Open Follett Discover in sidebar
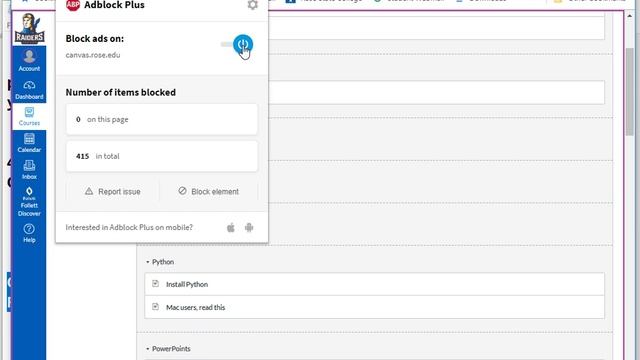This screenshot has width=640, height=360. coord(29,202)
